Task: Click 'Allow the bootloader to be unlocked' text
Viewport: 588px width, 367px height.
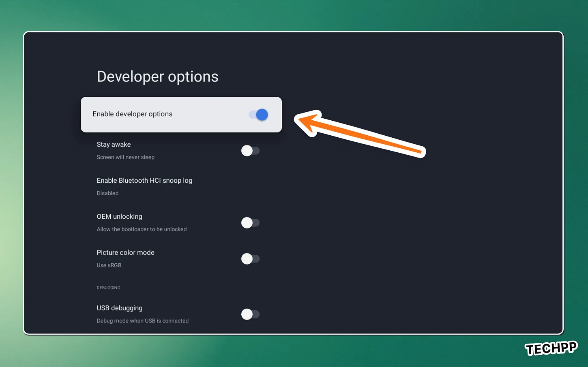Action: [x=142, y=229]
